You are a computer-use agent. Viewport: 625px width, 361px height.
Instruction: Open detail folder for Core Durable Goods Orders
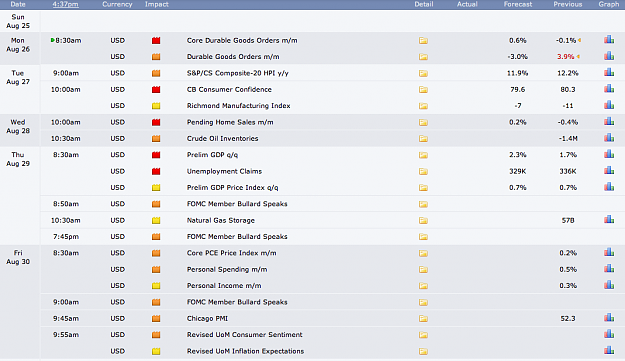click(423, 41)
